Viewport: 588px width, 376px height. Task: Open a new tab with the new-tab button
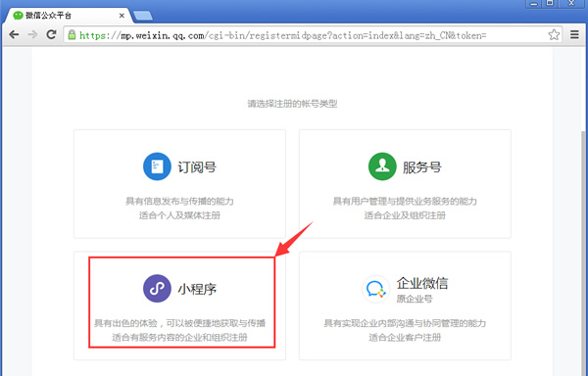click(x=143, y=16)
